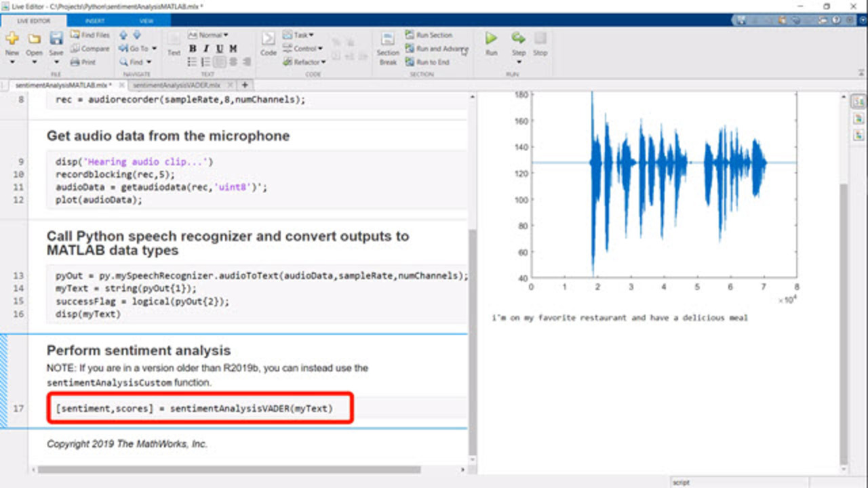Expand the Refactor dropdown
This screenshot has height=488, width=868.
pyautogui.click(x=304, y=62)
